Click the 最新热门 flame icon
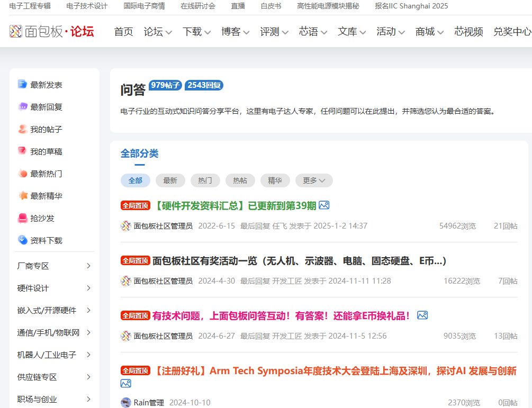The height and width of the screenshot is (408, 532). pos(22,174)
